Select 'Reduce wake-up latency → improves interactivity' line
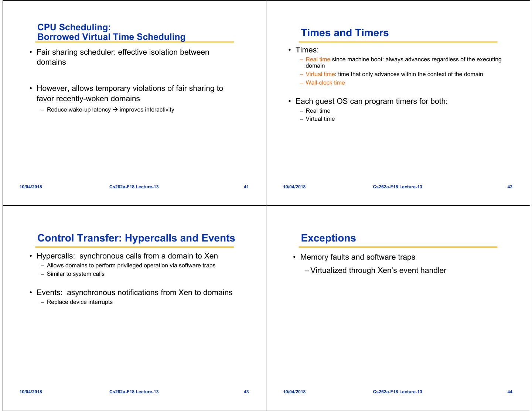This screenshot has height=411, width=532. (110, 110)
